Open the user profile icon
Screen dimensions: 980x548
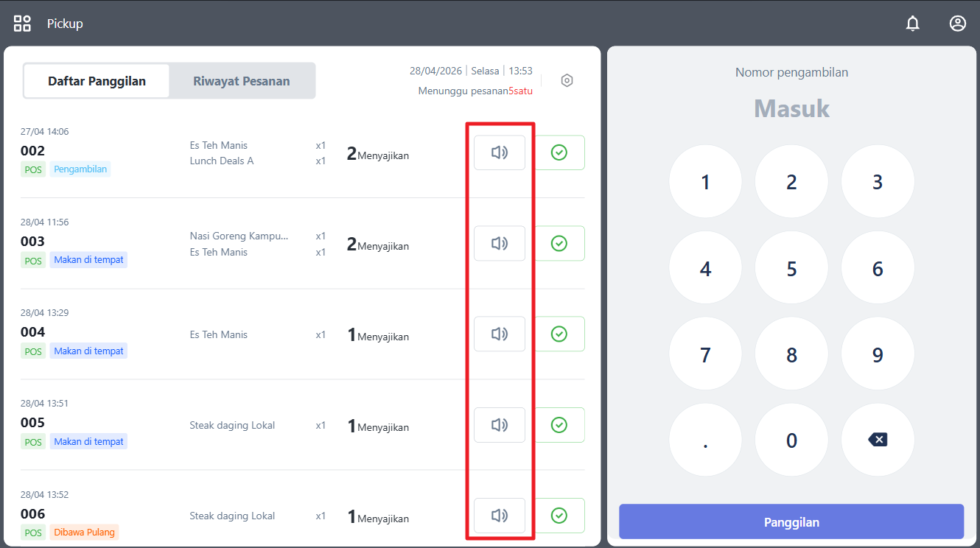[x=958, y=24]
